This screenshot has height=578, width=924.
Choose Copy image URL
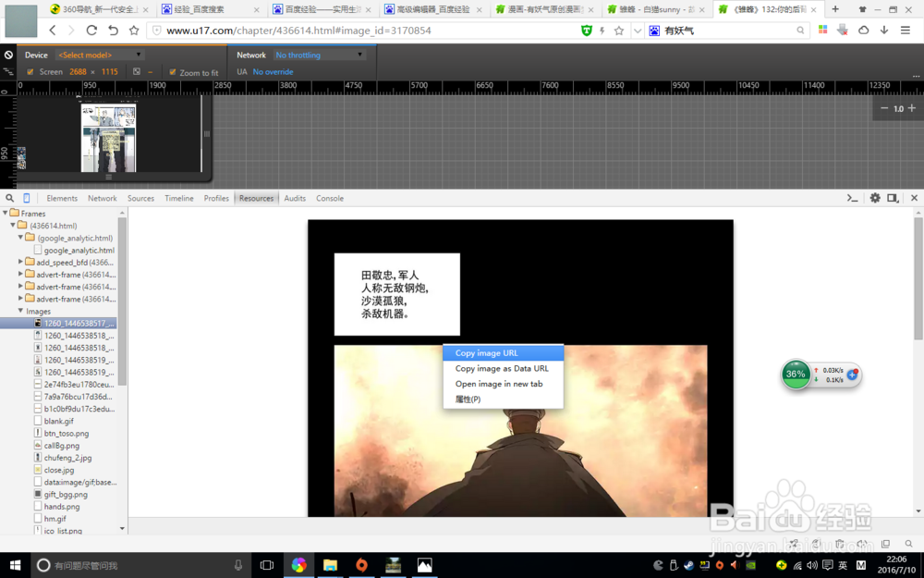[504, 352]
